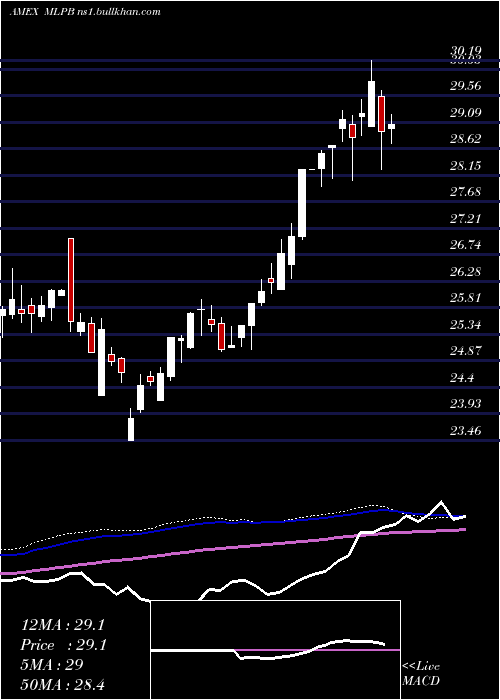Image resolution: width=500 pixels, height=700 pixels.
Task: Click the 28.15 price axis label
Action: pos(466,166)
